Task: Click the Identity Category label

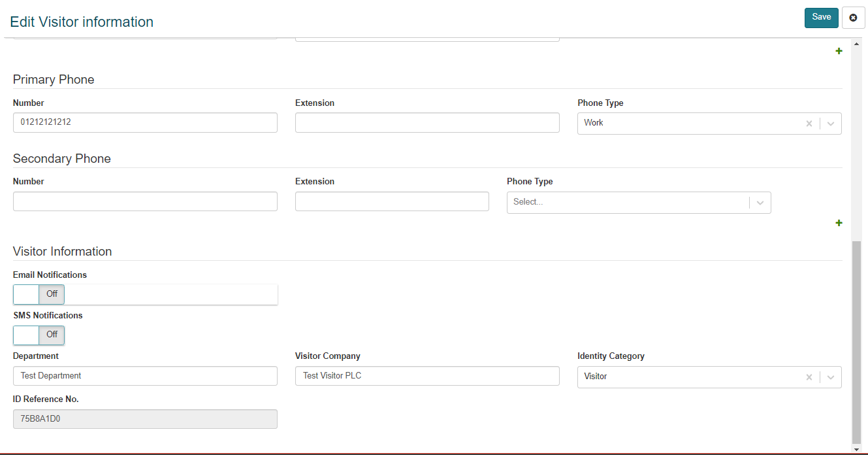Action: click(x=611, y=356)
